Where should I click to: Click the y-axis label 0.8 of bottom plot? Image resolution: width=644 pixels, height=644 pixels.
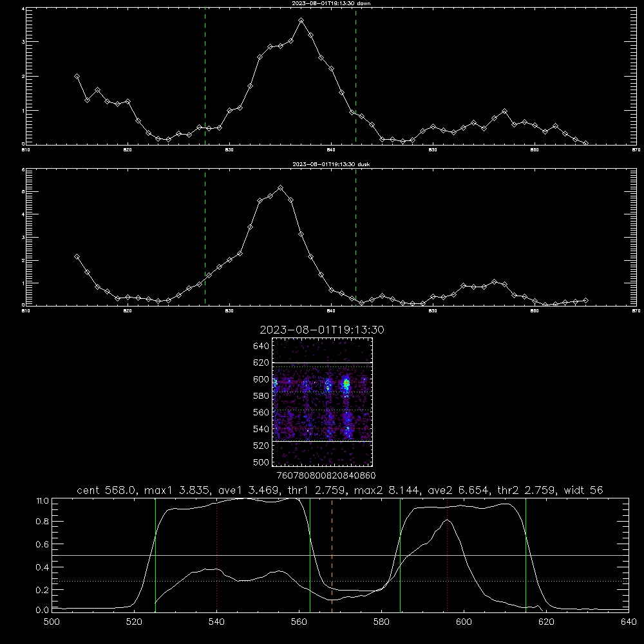click(x=43, y=521)
